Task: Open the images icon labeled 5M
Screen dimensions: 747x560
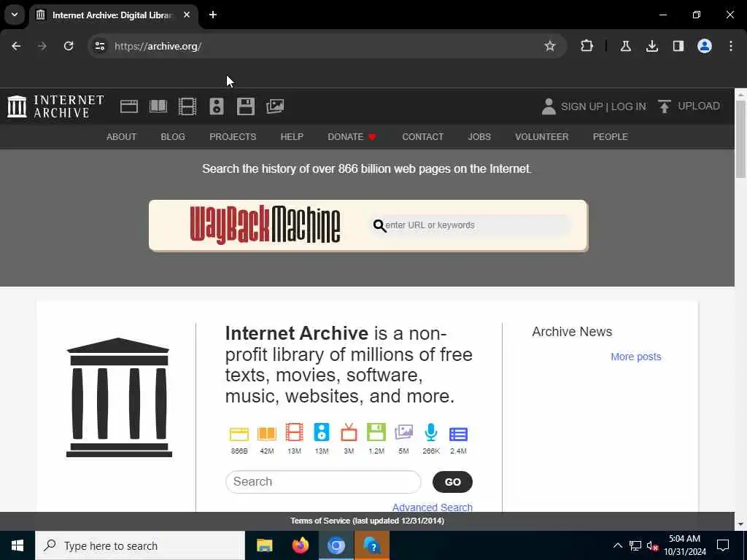Action: pyautogui.click(x=403, y=432)
